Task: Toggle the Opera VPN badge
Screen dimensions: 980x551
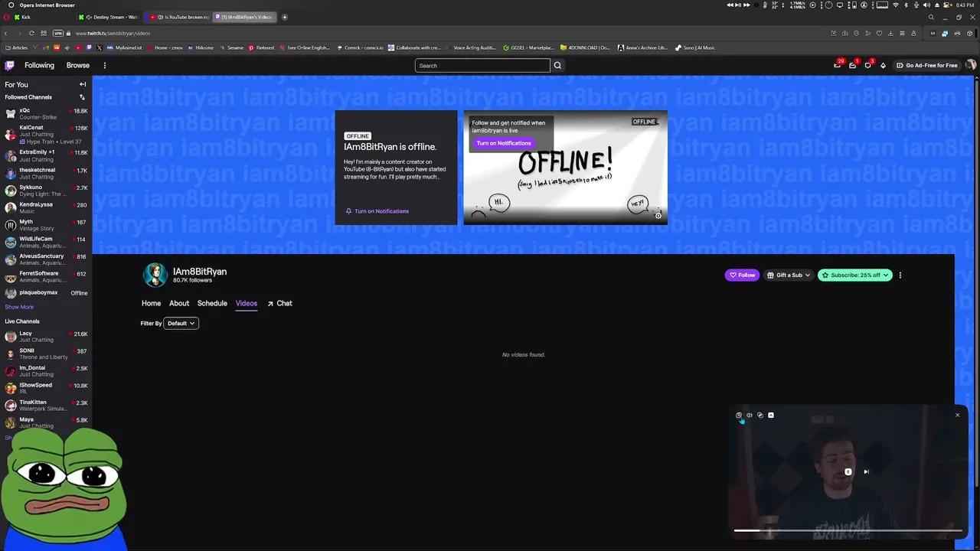Action: pos(57,33)
